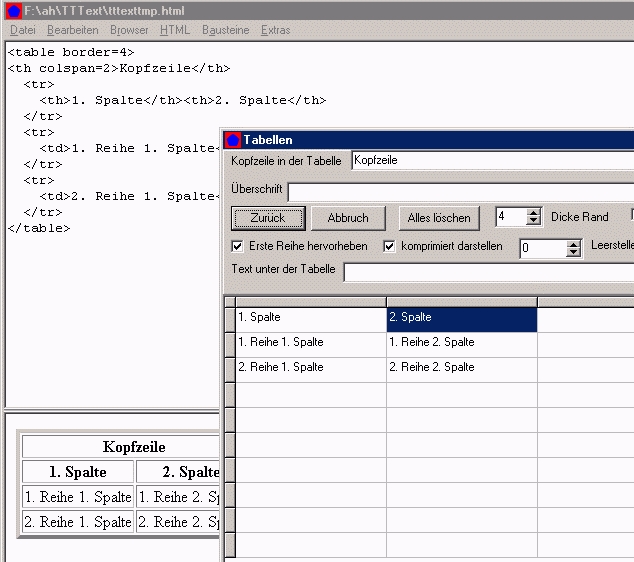Click the main window title bar icon

pos(14,11)
